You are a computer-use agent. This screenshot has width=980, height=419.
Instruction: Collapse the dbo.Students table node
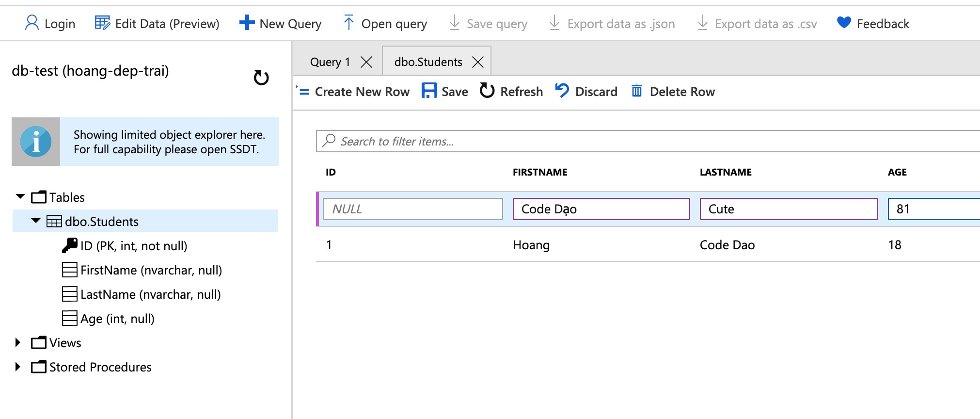tap(35, 221)
